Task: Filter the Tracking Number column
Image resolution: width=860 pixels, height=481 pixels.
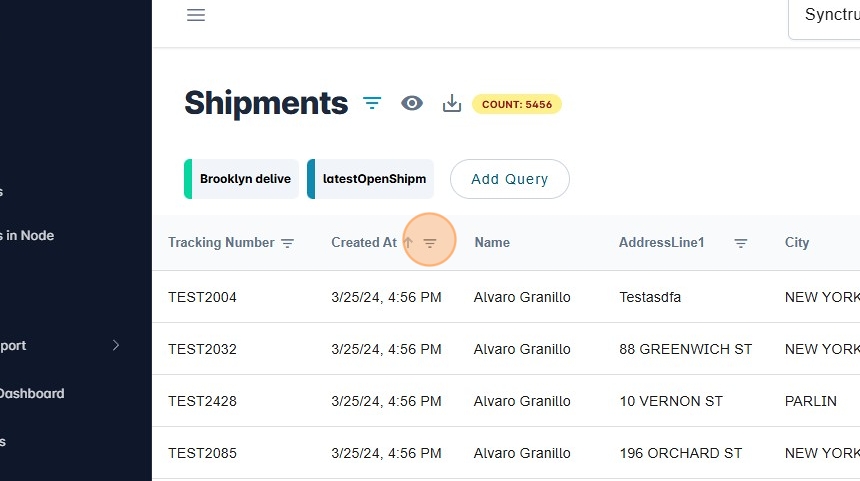Action: tap(288, 243)
